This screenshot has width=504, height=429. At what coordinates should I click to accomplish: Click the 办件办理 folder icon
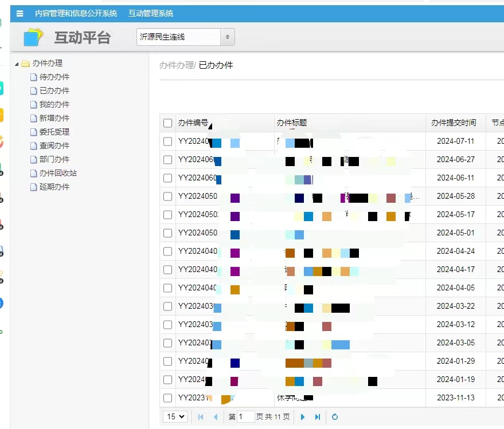pyautogui.click(x=25, y=64)
